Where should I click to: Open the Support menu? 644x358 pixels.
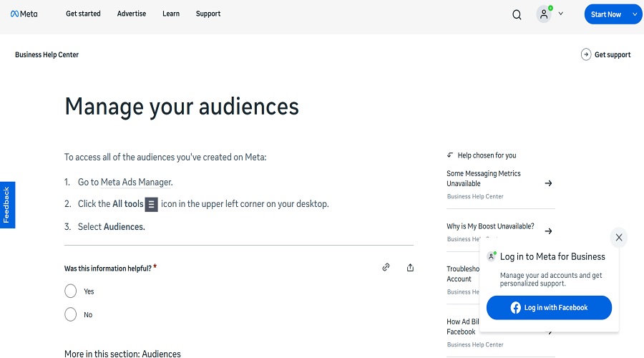tap(208, 14)
